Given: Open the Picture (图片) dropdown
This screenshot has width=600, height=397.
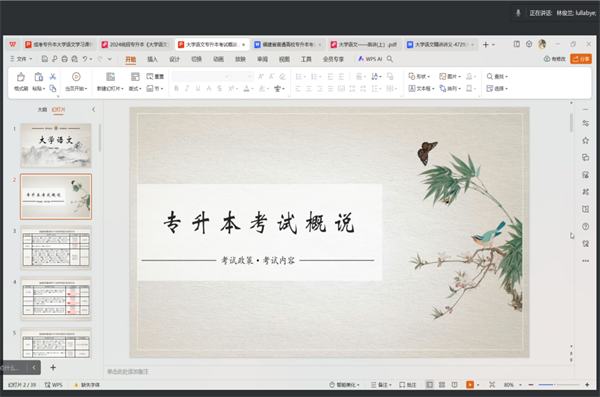Looking at the screenshot, I should [450, 77].
